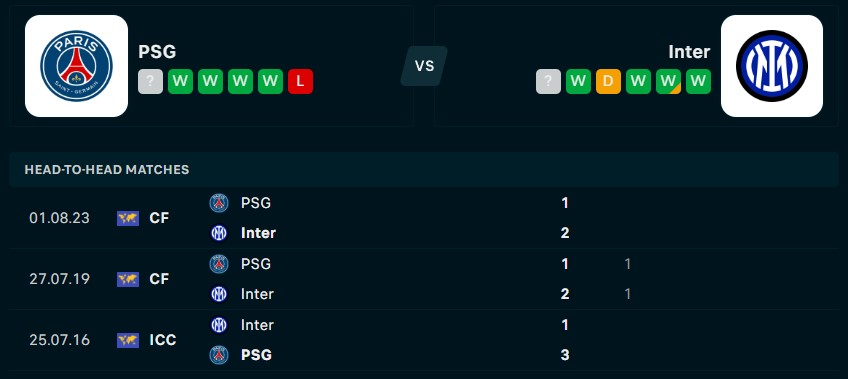Open the Inter team name link in header
Viewport: 848px width, 379px height.
pos(689,52)
